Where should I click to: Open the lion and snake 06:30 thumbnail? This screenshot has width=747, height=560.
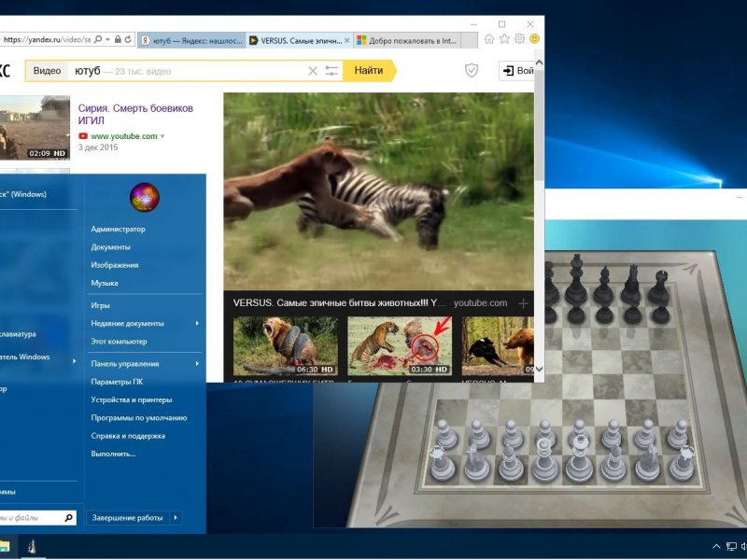286,345
